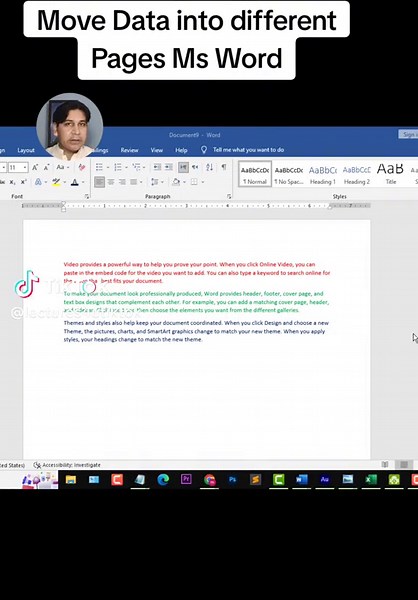Toggle left-to-right text direction

[183, 167]
